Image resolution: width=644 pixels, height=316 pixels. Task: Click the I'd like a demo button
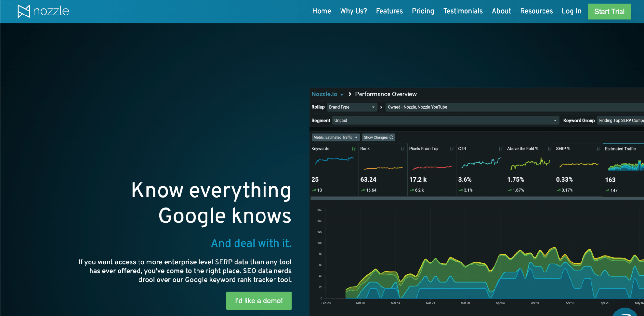click(x=259, y=301)
